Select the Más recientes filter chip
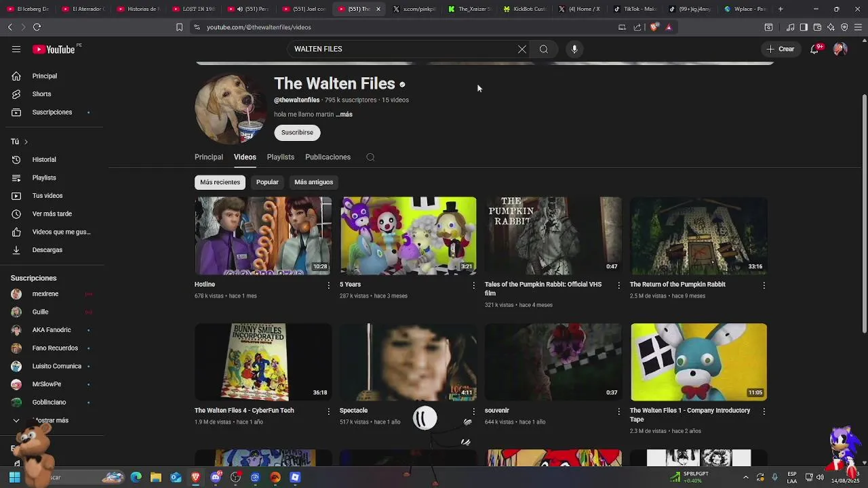Viewport: 868px width, 488px height. tap(220, 182)
